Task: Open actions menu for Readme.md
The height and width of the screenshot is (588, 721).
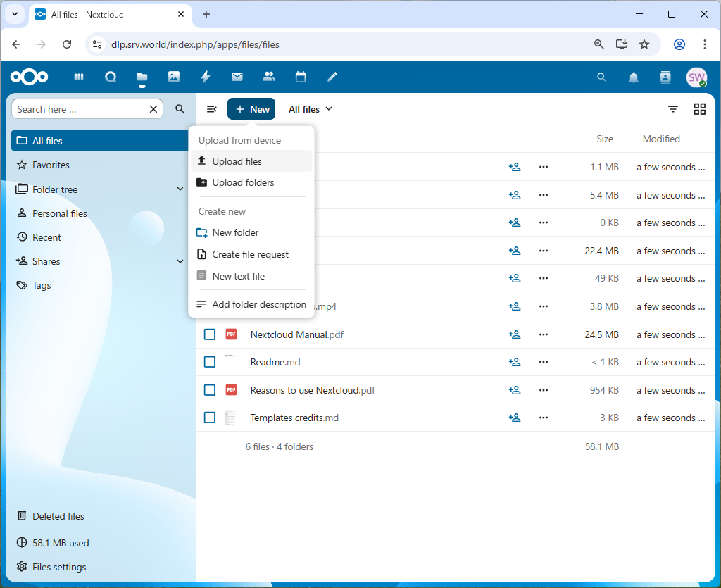Action: click(x=543, y=362)
